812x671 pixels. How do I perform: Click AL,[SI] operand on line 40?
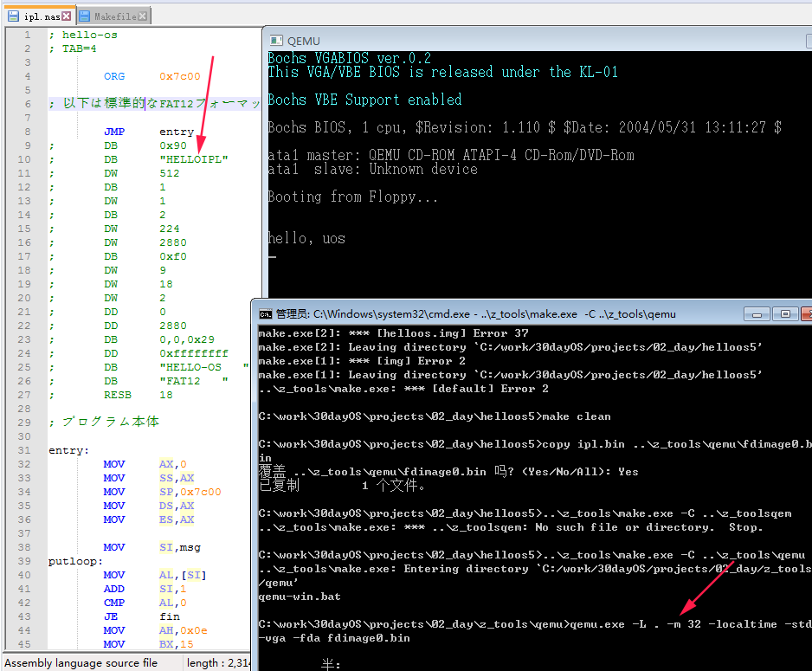pos(183,575)
